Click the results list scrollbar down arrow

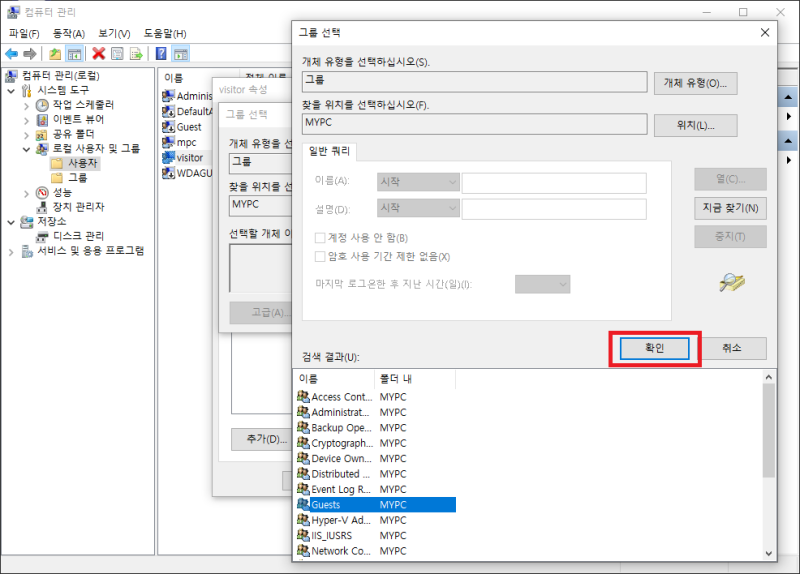pos(769,553)
